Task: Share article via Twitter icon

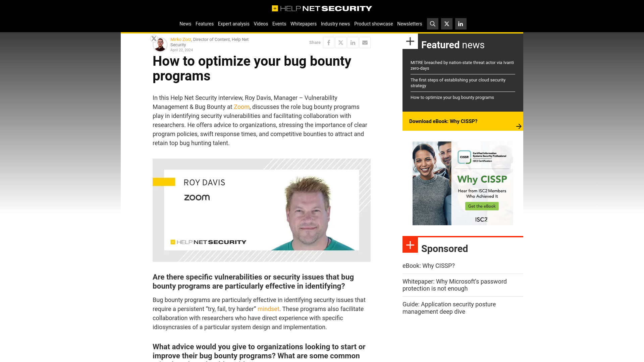Action: coord(340,43)
